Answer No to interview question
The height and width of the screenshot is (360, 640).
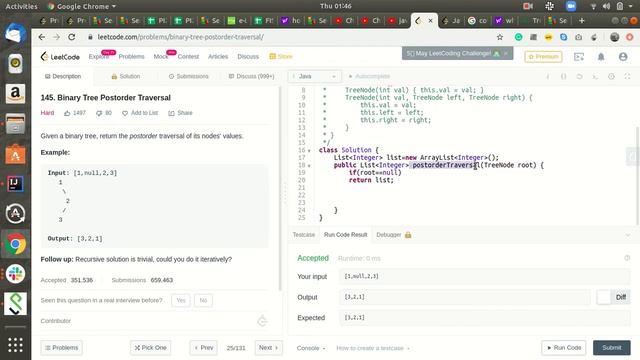coord(203,300)
